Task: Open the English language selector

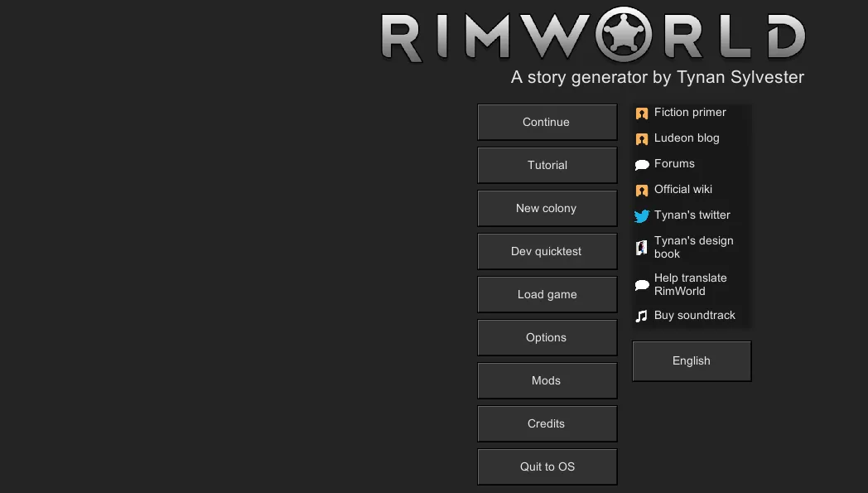Action: click(x=692, y=361)
